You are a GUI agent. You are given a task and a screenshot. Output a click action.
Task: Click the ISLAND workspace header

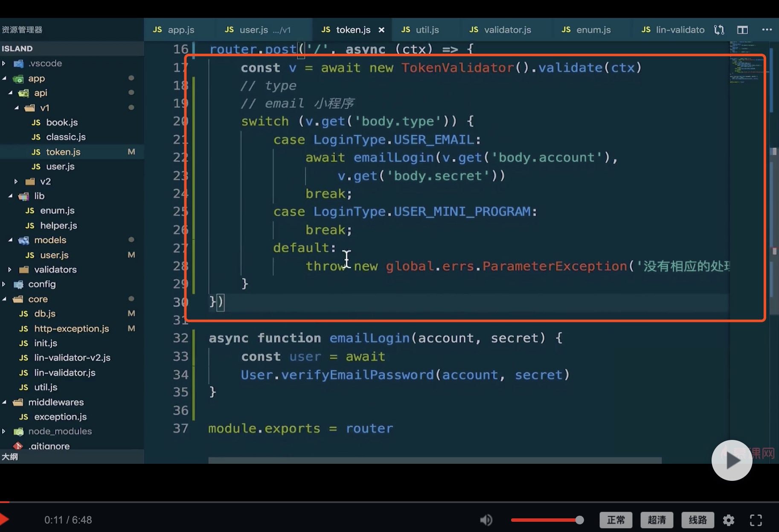72,49
